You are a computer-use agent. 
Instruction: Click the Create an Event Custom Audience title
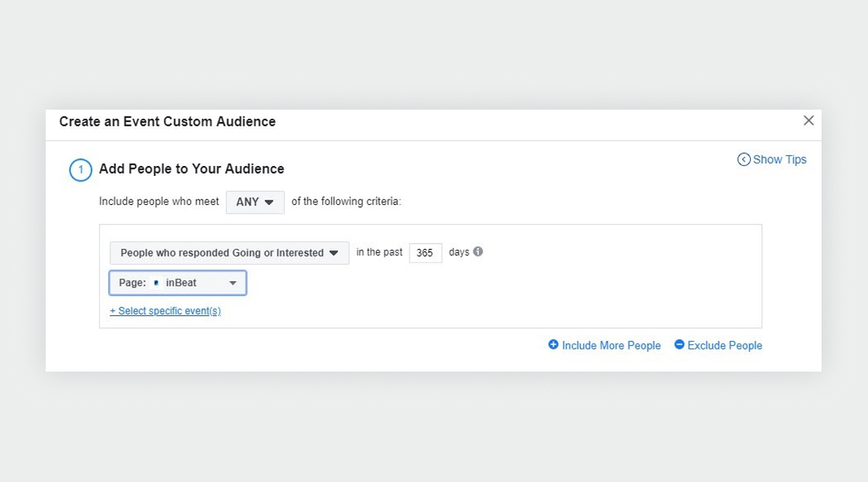coord(168,122)
